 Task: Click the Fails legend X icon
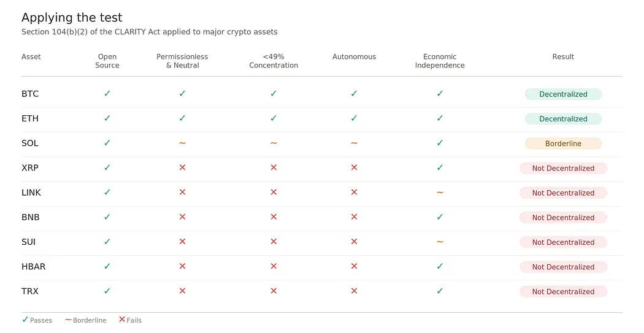(x=122, y=320)
